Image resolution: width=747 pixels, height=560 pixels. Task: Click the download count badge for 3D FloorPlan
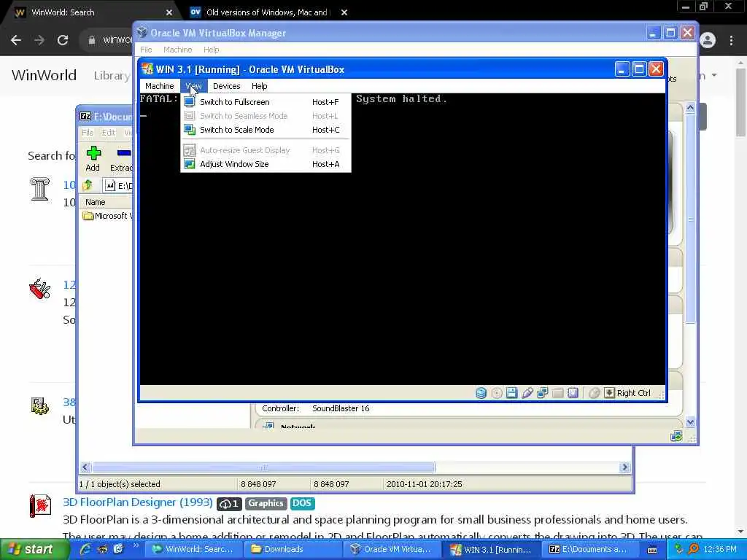point(229,504)
